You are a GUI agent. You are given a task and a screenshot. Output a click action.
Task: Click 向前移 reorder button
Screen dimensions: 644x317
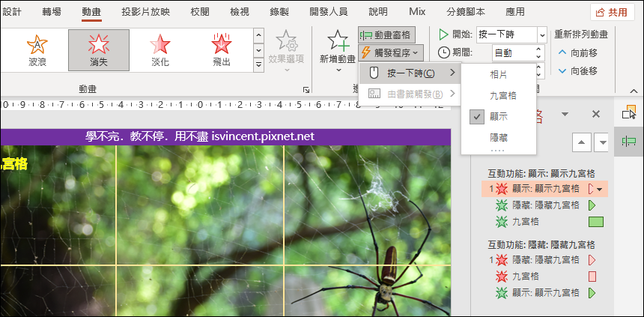tap(578, 52)
